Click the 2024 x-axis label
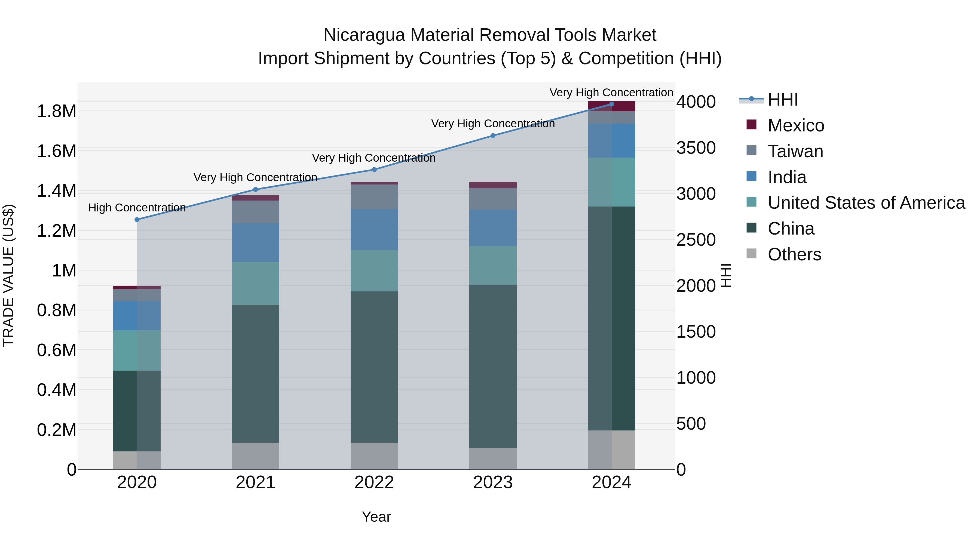The width and height of the screenshot is (980, 551). pos(611,482)
